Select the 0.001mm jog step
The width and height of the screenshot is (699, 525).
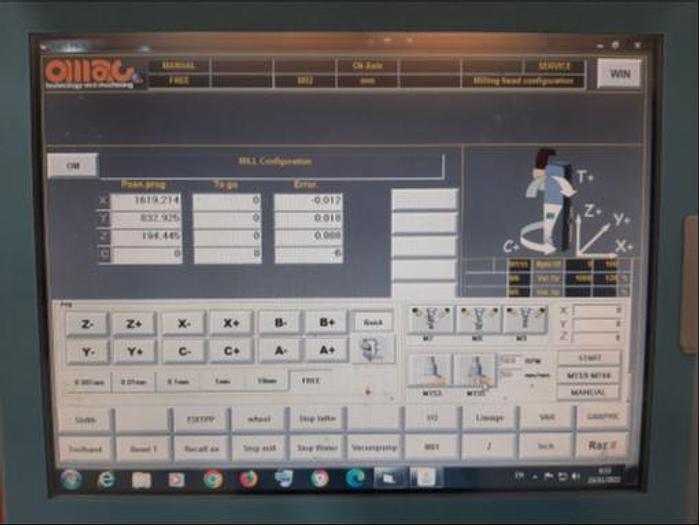tap(88, 382)
